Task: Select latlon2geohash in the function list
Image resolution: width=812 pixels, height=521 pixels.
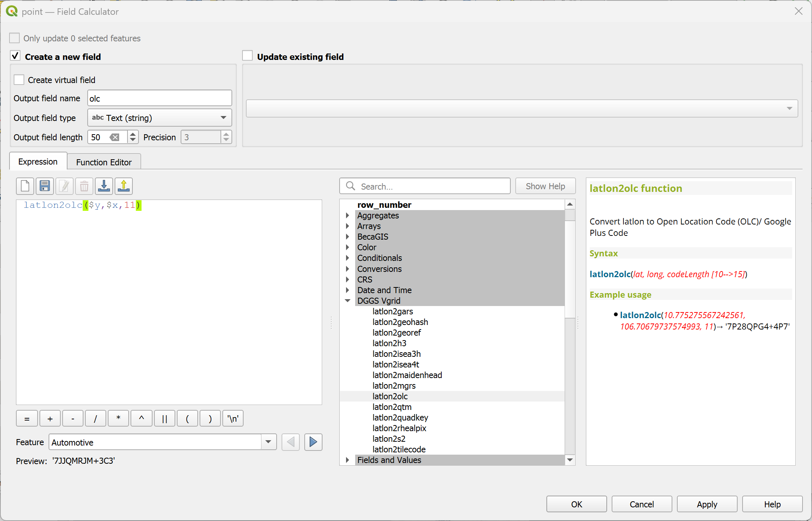Action: pos(400,322)
